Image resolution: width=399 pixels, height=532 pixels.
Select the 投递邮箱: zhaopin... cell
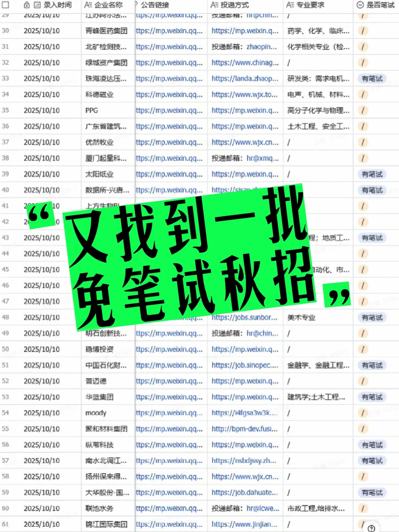click(245, 47)
